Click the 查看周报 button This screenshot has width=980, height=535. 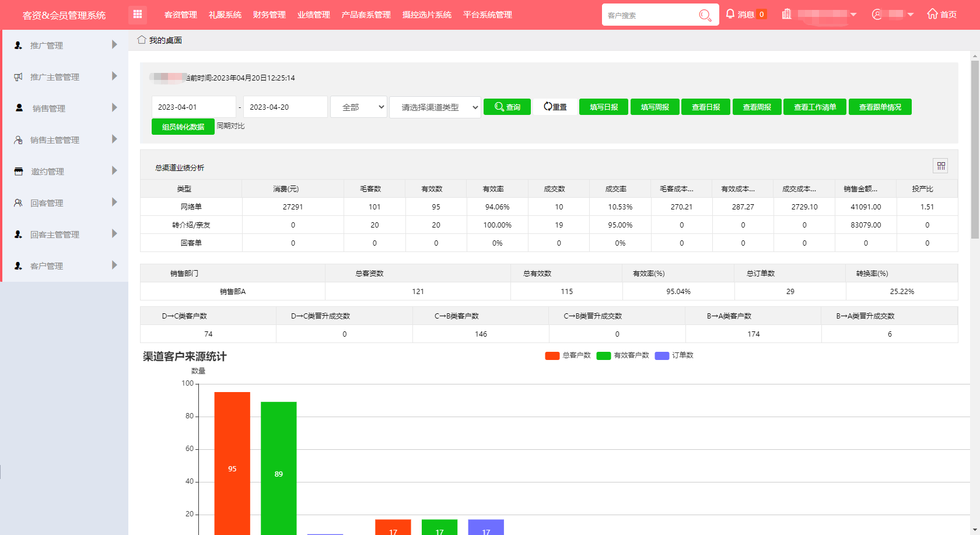(757, 107)
